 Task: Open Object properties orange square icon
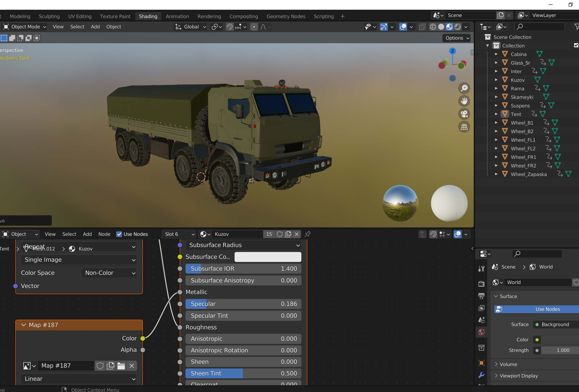[481, 363]
